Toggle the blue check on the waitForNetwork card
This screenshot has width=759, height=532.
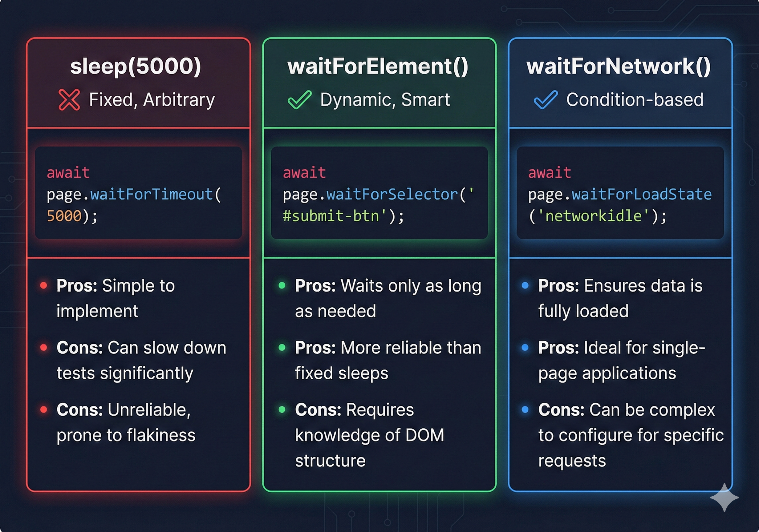click(x=546, y=99)
